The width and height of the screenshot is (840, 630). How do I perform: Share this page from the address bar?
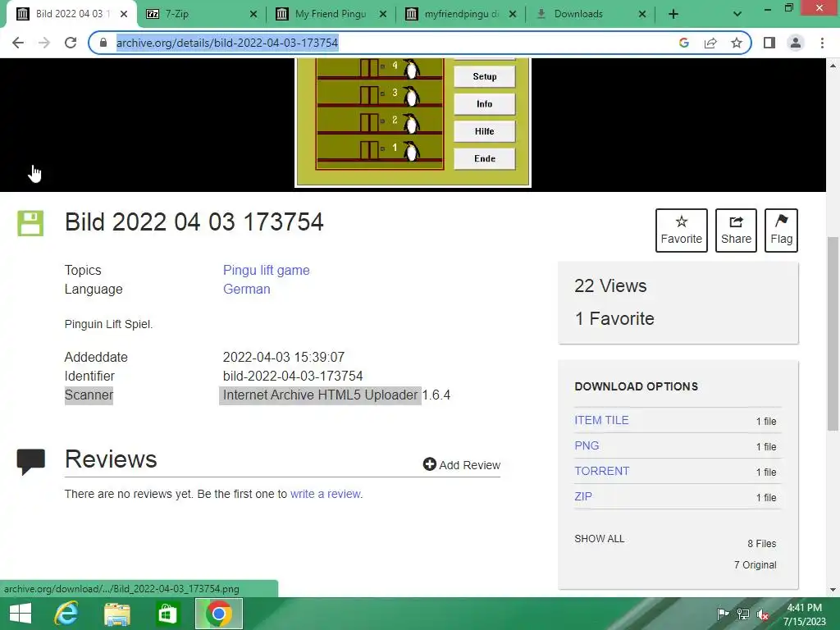click(x=710, y=43)
